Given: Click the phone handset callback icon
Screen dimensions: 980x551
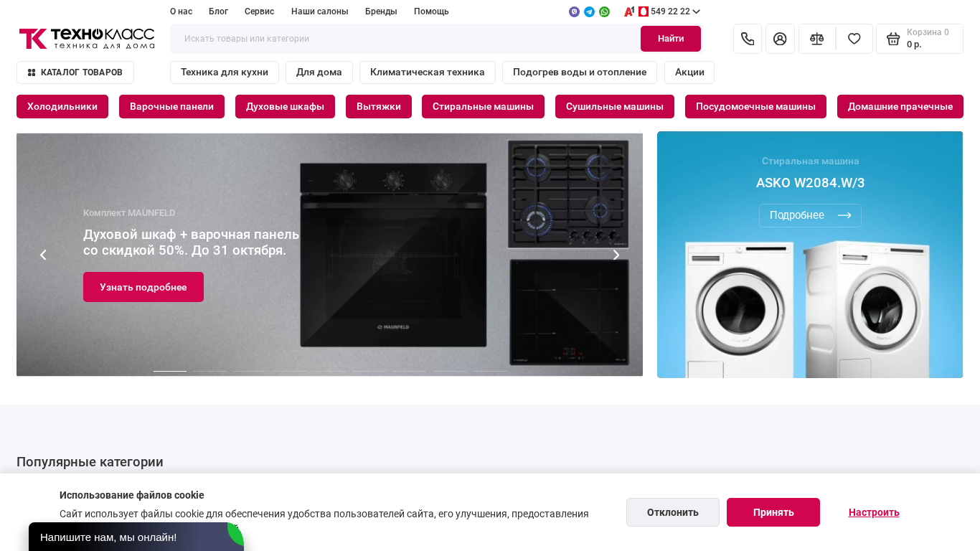Looking at the screenshot, I should [x=748, y=39].
